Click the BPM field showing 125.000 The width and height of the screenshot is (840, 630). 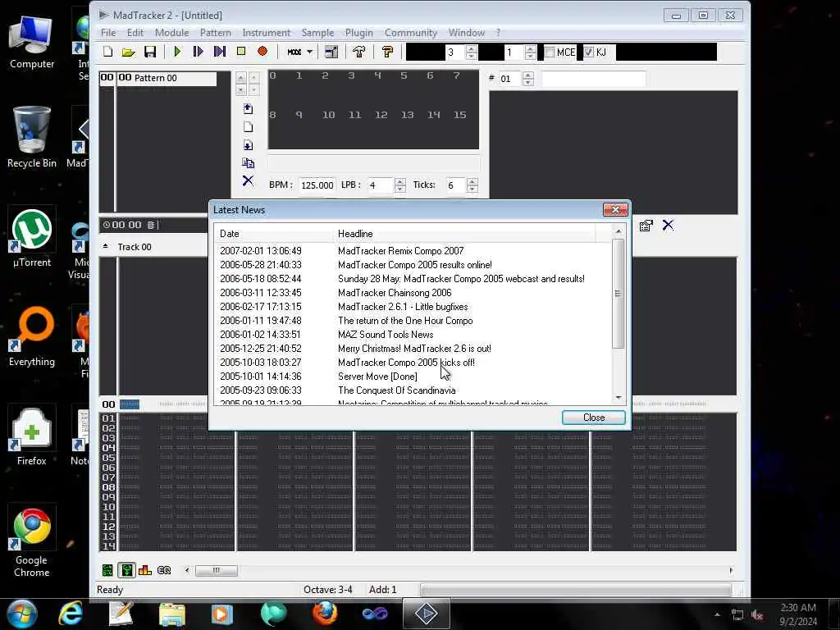(317, 185)
